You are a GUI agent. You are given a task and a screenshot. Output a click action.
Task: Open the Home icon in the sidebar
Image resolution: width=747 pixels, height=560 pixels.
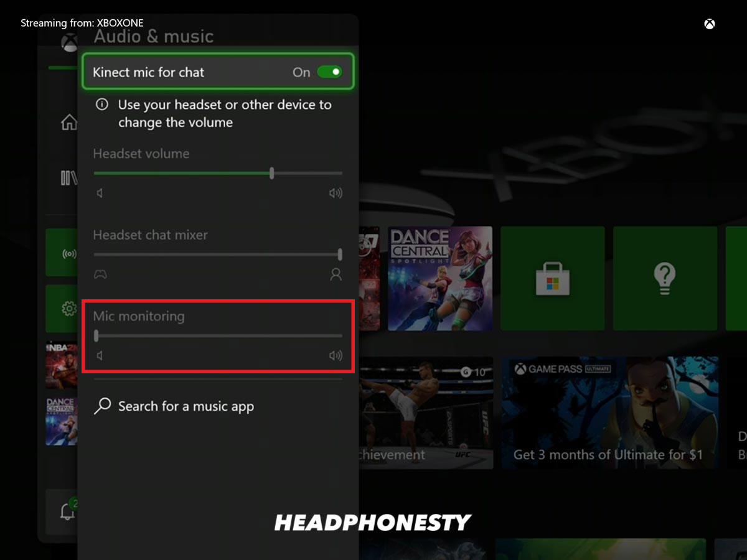68,122
